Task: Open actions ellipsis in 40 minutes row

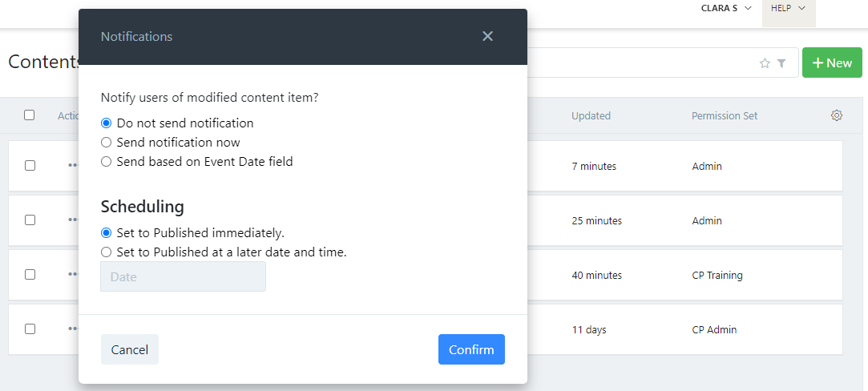Action: 73,274
